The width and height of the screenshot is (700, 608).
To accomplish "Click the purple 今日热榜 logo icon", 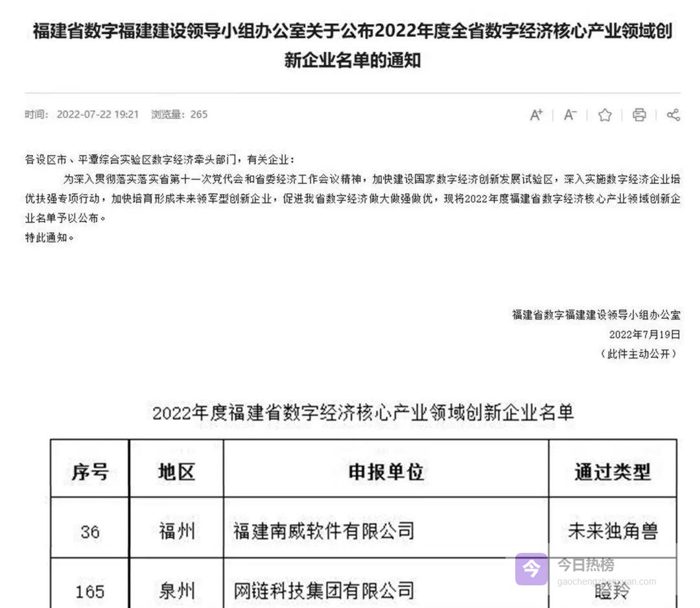I will (531, 568).
